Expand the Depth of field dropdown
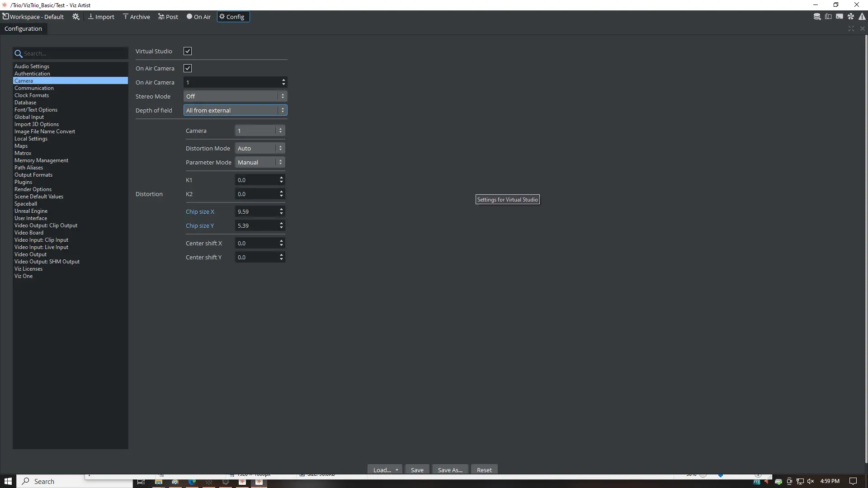868x488 pixels. click(235, 110)
